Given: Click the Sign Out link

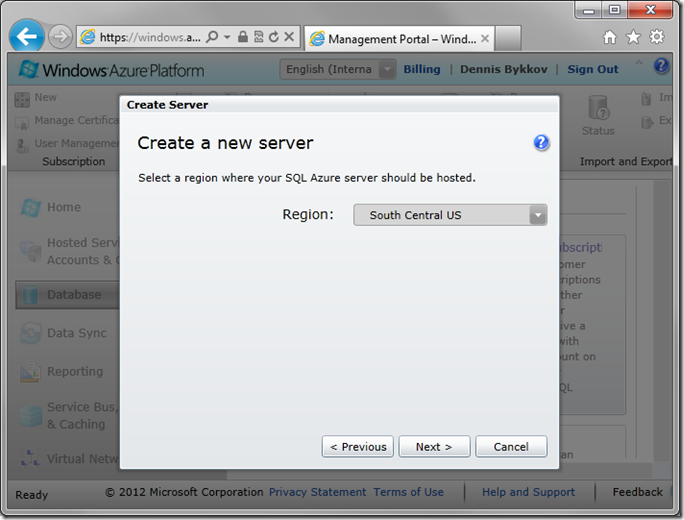Looking at the screenshot, I should 593,69.
